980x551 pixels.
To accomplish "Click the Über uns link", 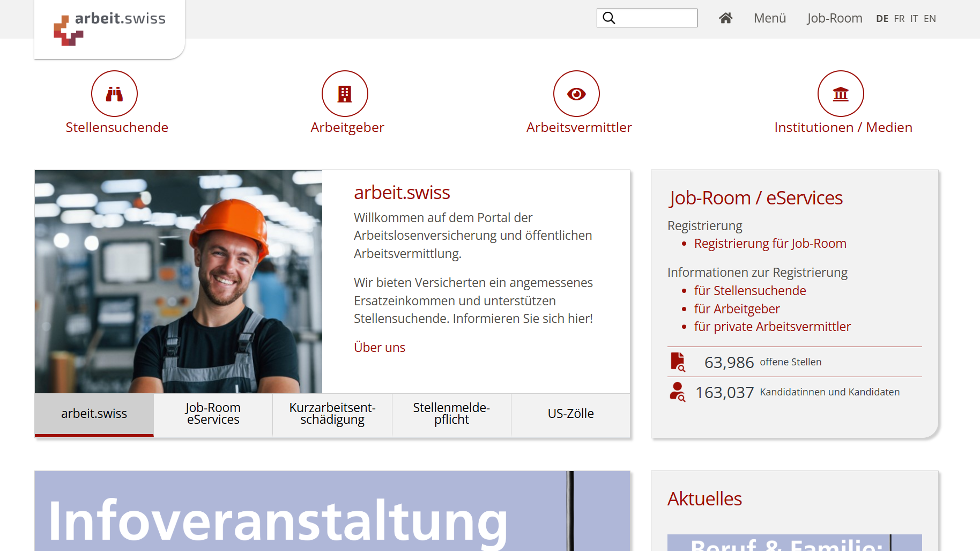I will tap(379, 347).
